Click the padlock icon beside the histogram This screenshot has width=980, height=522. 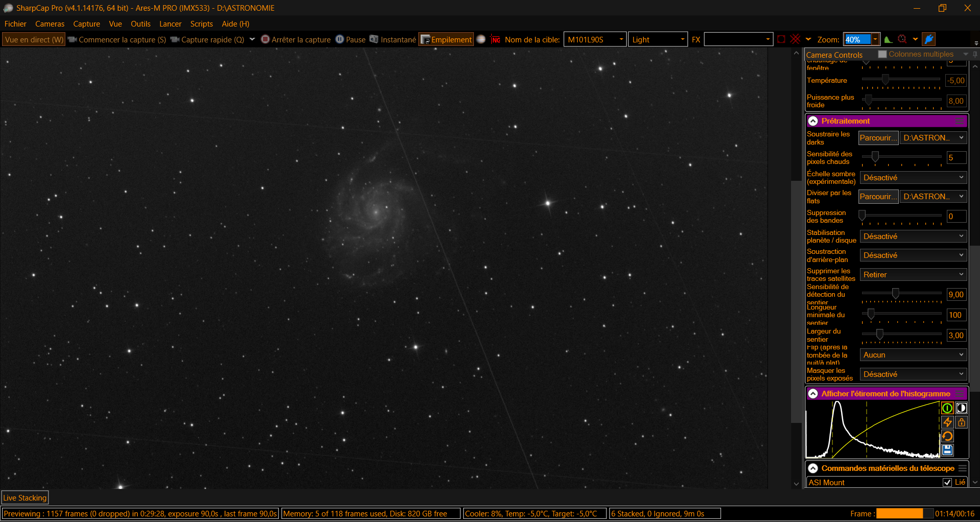coord(962,422)
